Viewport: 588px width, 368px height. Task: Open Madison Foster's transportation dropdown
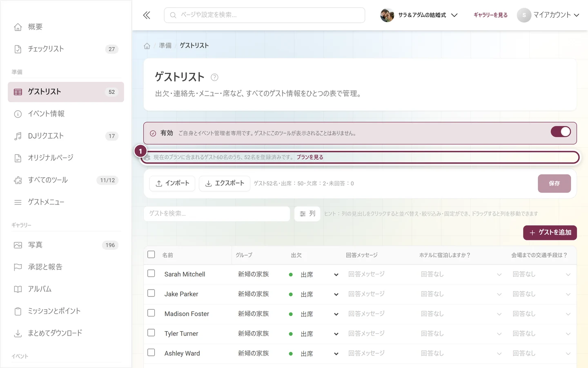541,314
